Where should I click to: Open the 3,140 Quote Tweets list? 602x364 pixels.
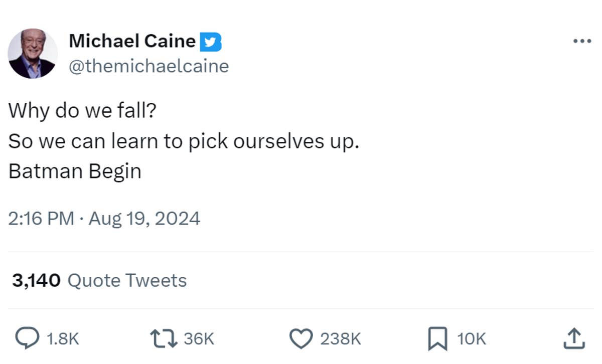(99, 280)
